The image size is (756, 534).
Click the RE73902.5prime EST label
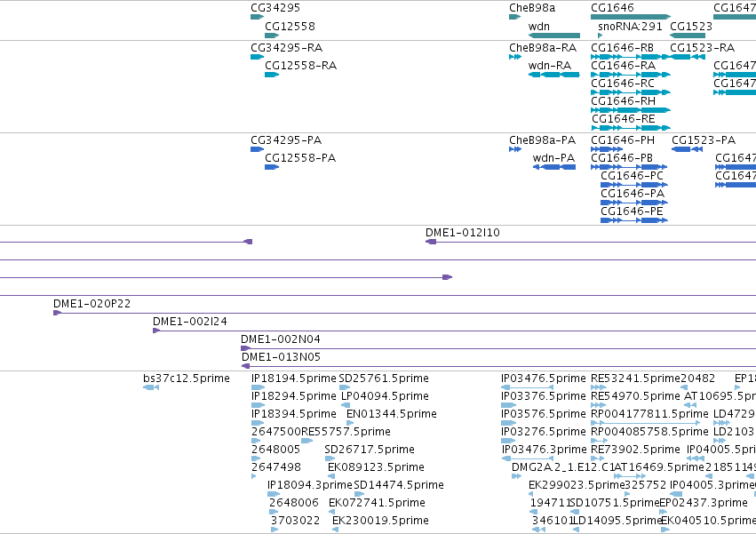pos(635,450)
